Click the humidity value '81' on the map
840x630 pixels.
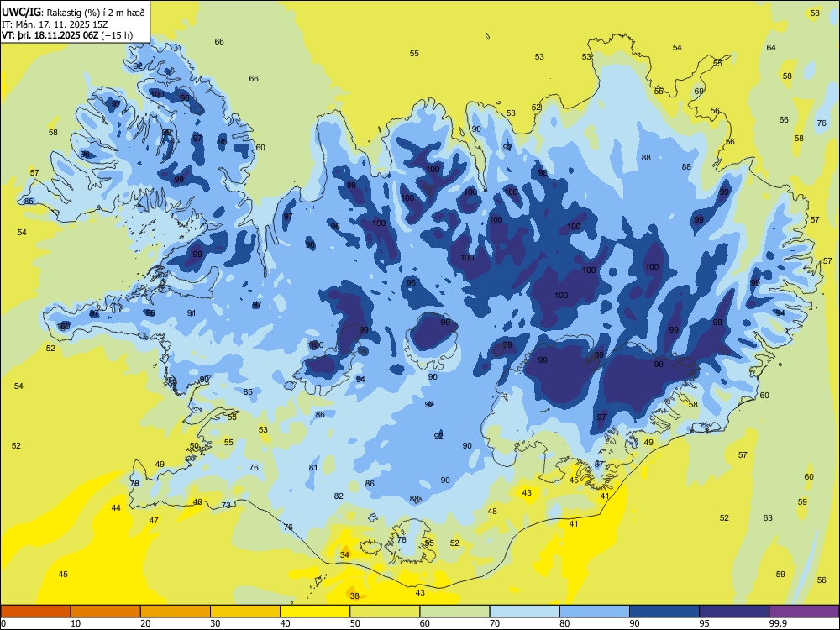click(x=313, y=467)
